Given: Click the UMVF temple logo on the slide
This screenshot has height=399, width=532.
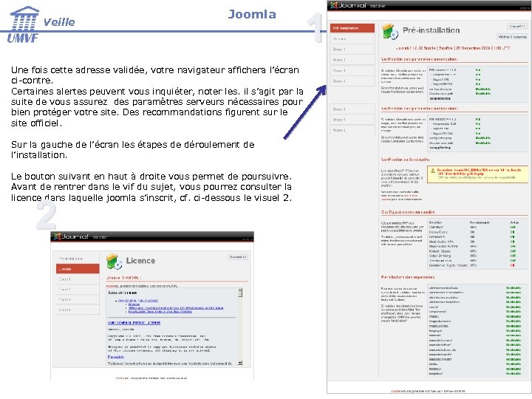Looking at the screenshot, I should (x=24, y=24).
